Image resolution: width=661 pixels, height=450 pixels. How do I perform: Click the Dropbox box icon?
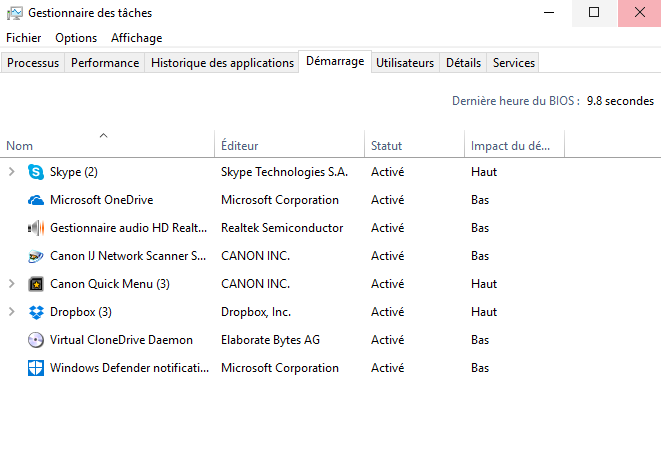click(x=36, y=312)
